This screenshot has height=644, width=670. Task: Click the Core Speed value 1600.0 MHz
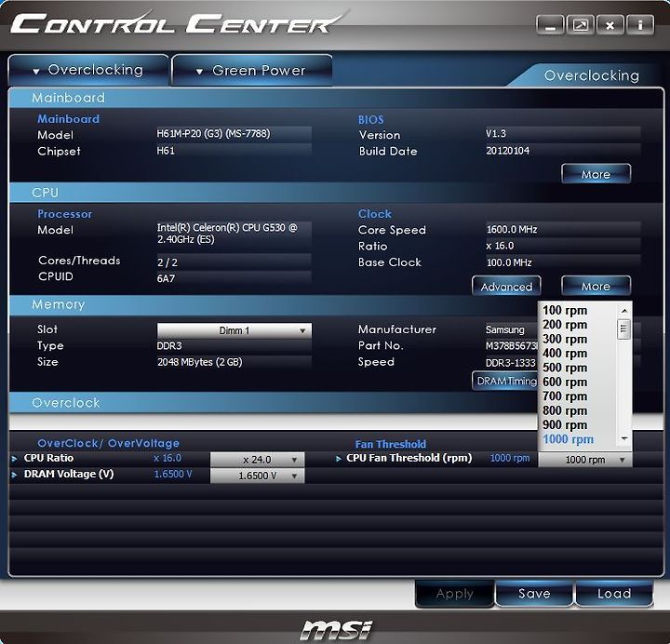(x=512, y=230)
